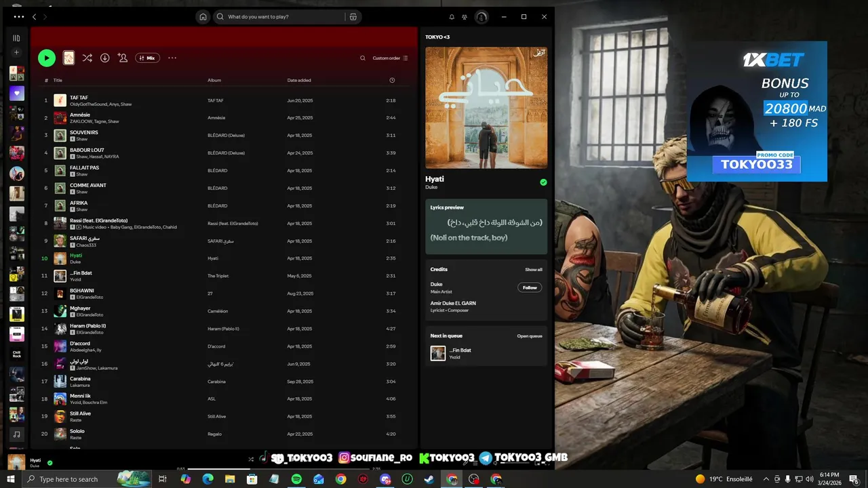Click the currently playing Hyati row title

point(76,256)
